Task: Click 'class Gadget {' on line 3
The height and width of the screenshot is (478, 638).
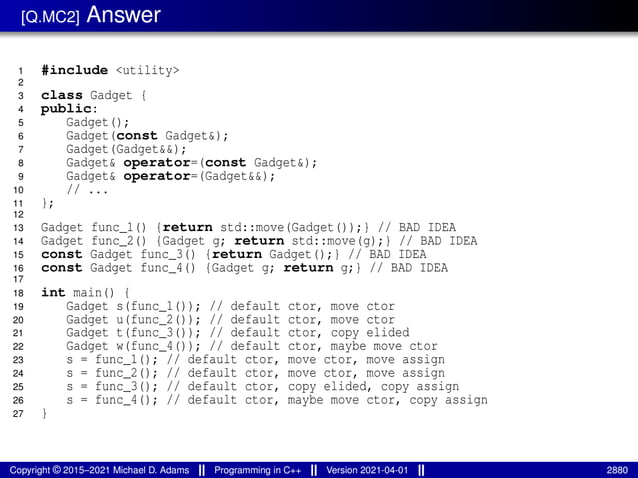Action: coord(94,95)
